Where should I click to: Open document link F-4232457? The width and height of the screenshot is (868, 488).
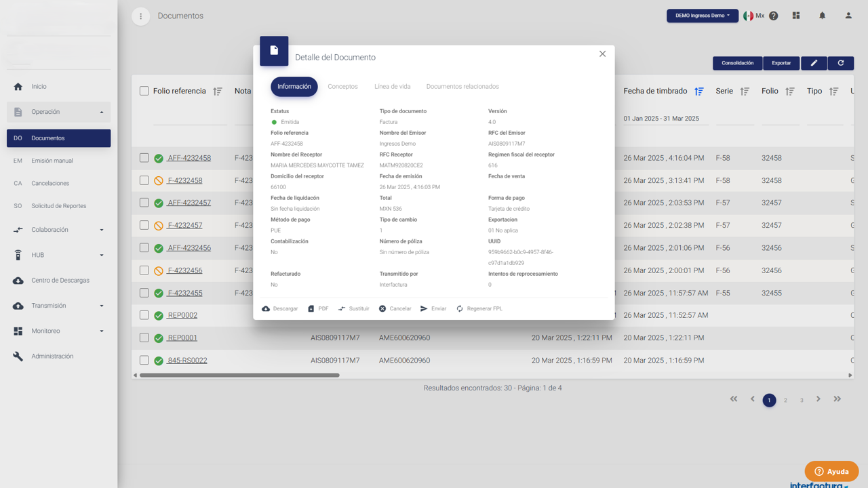pos(184,225)
